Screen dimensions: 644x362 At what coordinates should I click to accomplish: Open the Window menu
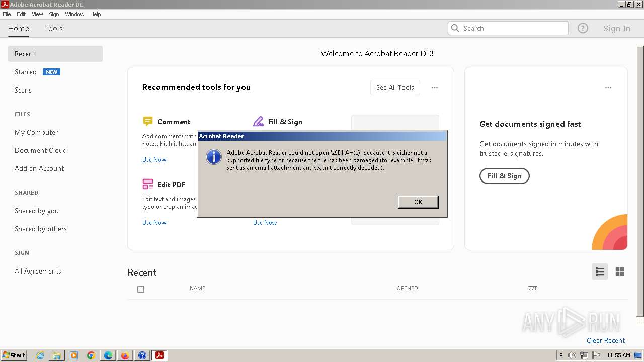coord(74,14)
